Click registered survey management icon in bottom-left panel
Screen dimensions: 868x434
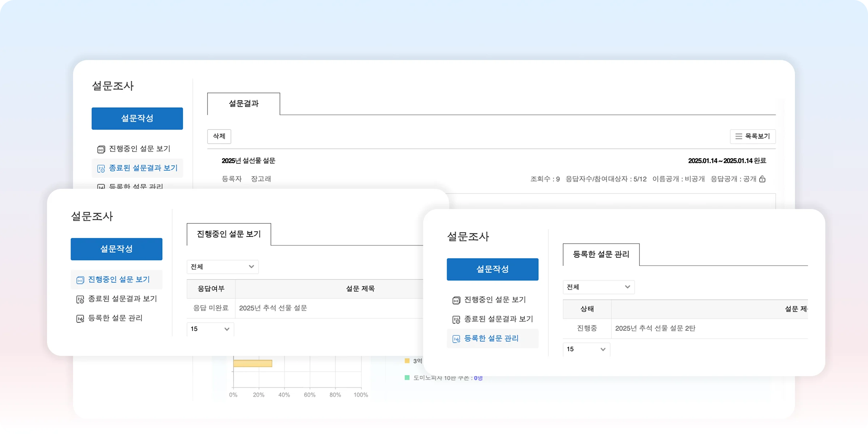80,319
